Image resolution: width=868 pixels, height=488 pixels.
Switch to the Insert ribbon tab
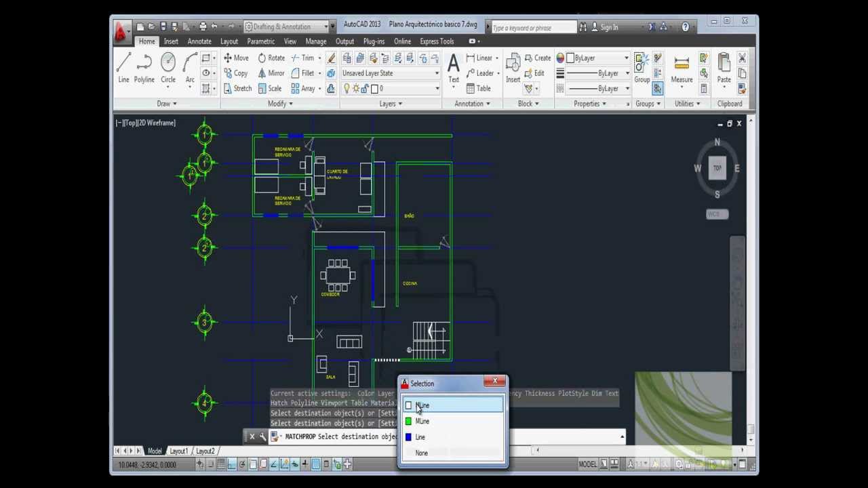tap(171, 41)
